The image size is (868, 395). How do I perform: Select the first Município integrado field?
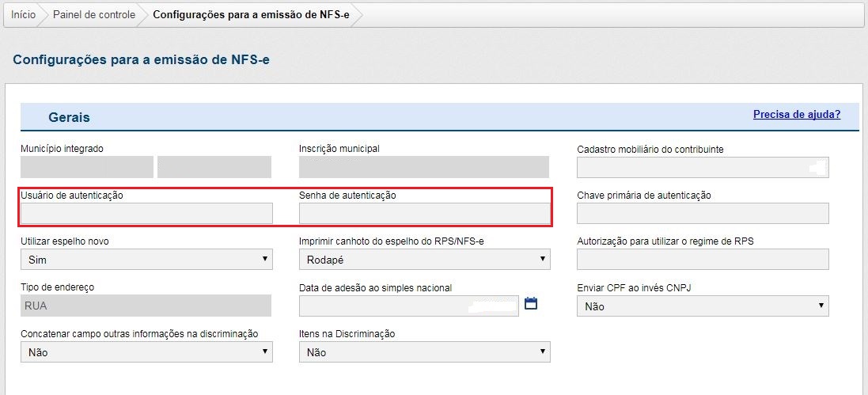[87, 167]
